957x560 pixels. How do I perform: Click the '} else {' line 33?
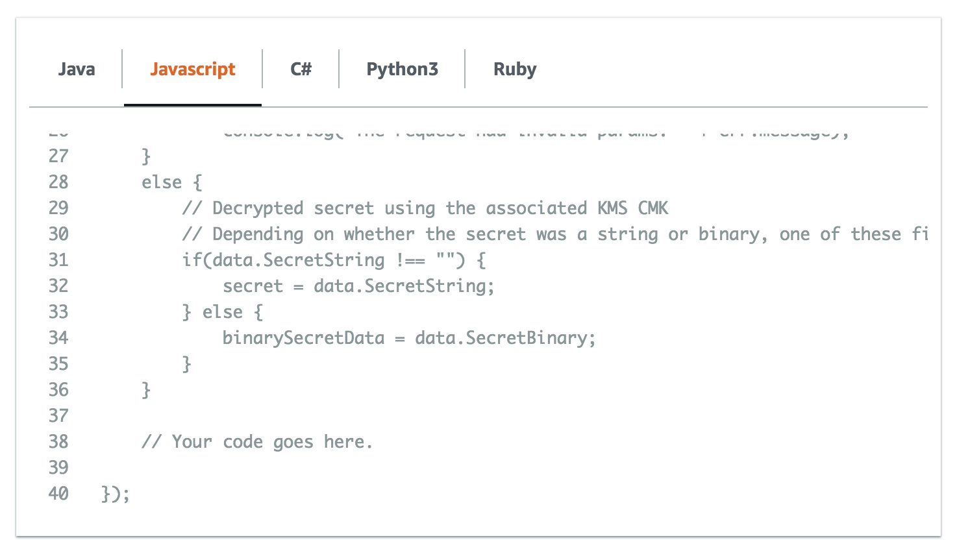pyautogui.click(x=223, y=312)
